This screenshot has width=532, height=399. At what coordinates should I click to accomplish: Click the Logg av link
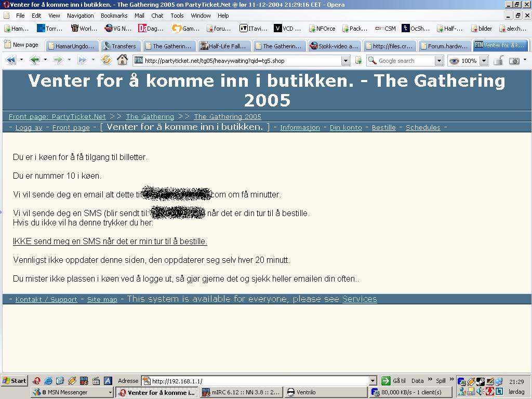tap(29, 128)
